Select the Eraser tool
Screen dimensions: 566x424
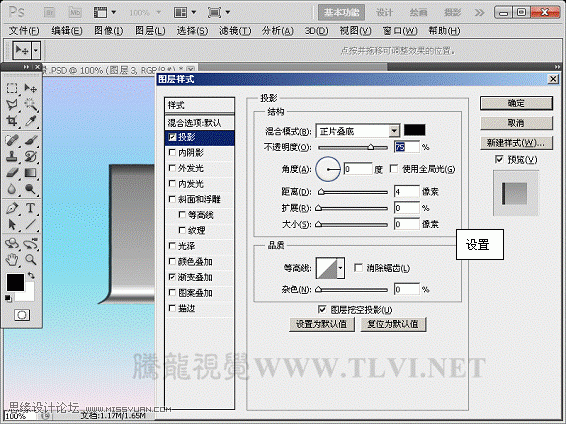12,173
